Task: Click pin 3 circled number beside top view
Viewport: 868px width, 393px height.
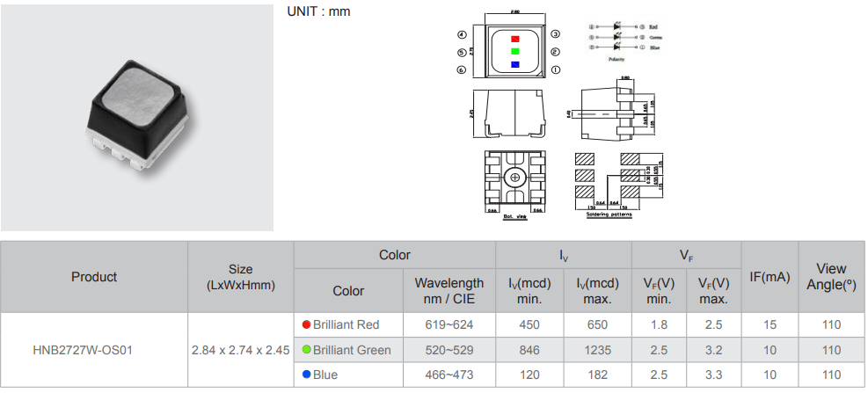Action: click(x=556, y=34)
